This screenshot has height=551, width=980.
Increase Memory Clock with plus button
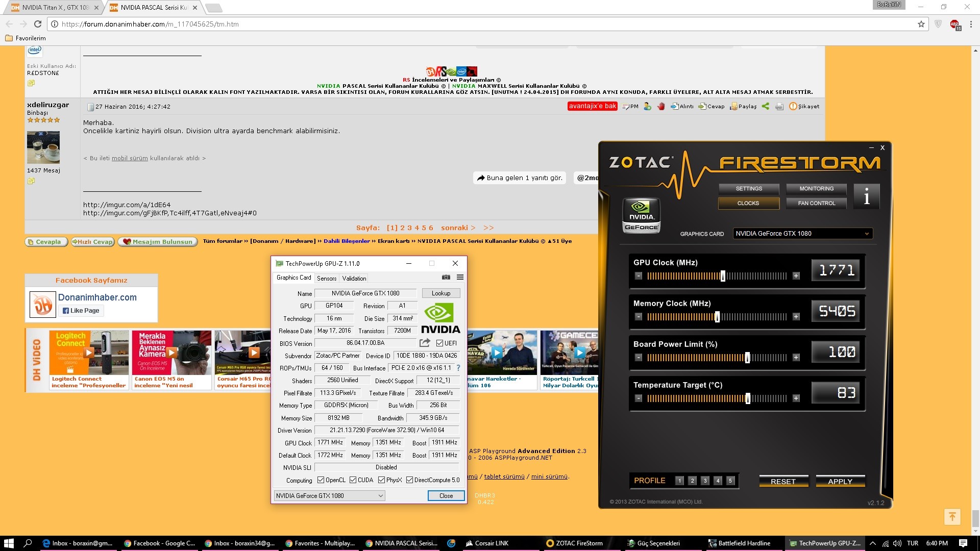[x=796, y=317]
